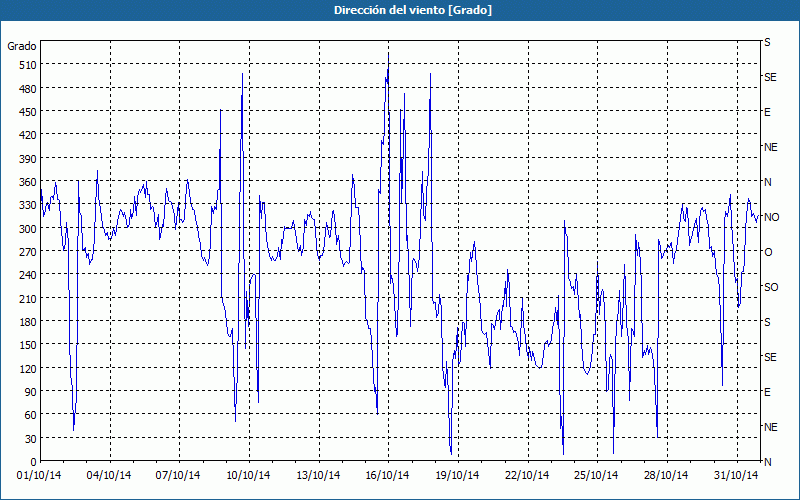The height and width of the screenshot is (500, 800).
Task: Click the date label 19/10/14
Action: tap(458, 476)
